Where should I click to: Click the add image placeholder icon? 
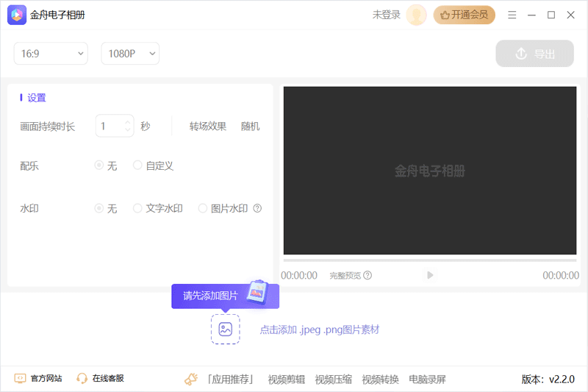tap(225, 329)
